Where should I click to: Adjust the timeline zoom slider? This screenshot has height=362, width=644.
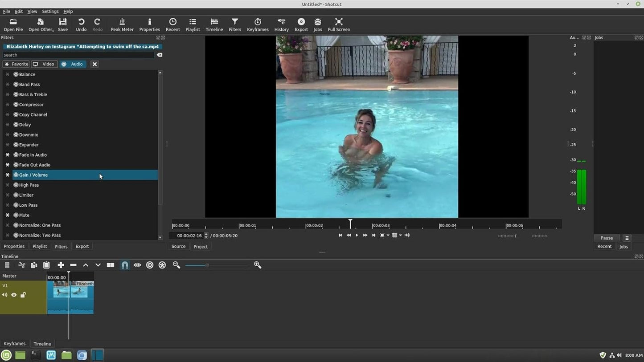pyautogui.click(x=207, y=265)
